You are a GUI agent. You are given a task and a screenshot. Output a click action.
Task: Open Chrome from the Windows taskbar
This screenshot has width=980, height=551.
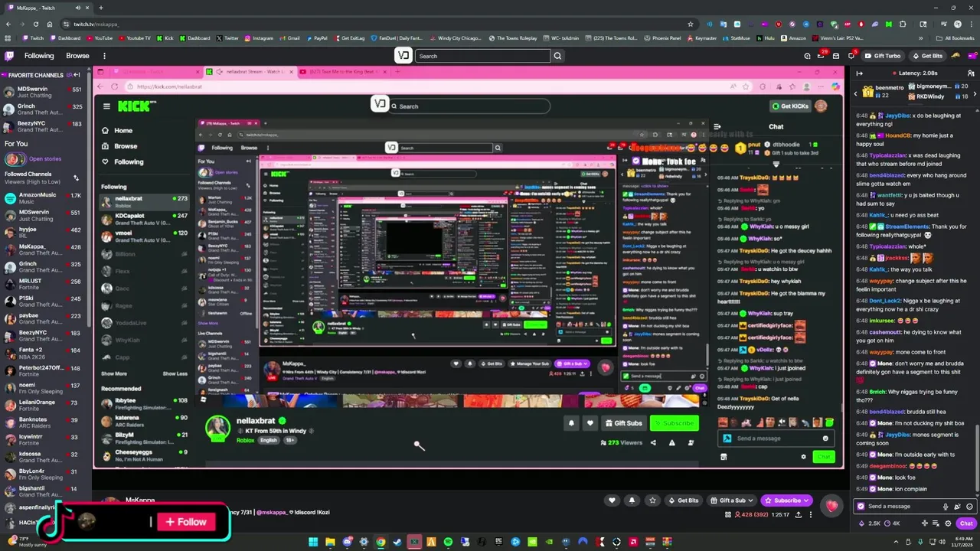pos(381,542)
